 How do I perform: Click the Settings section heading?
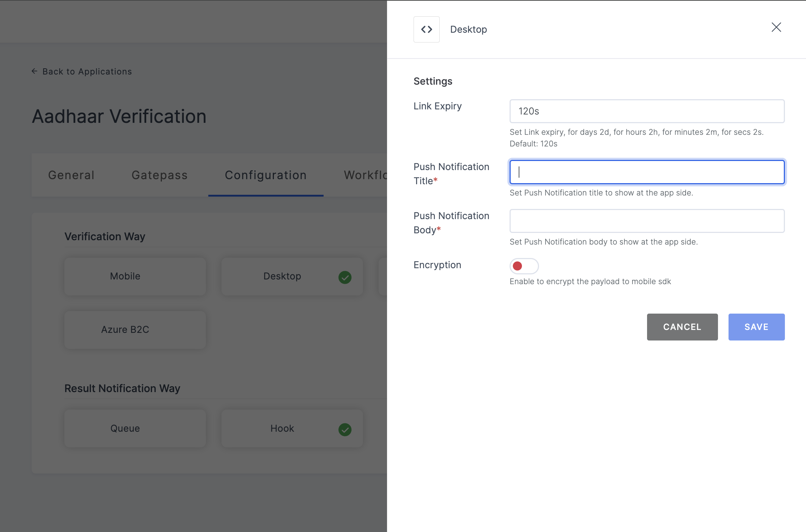(433, 81)
